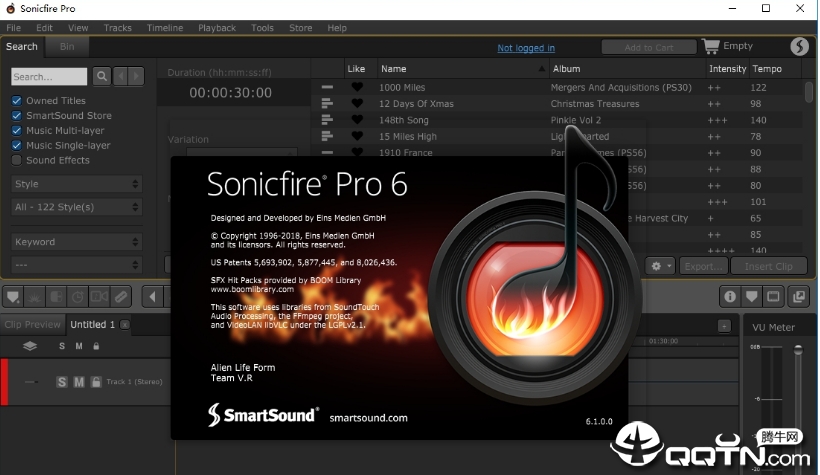This screenshot has width=820, height=475.
Task: Toggle lock on Track 1 (Stereo)
Action: point(96,382)
